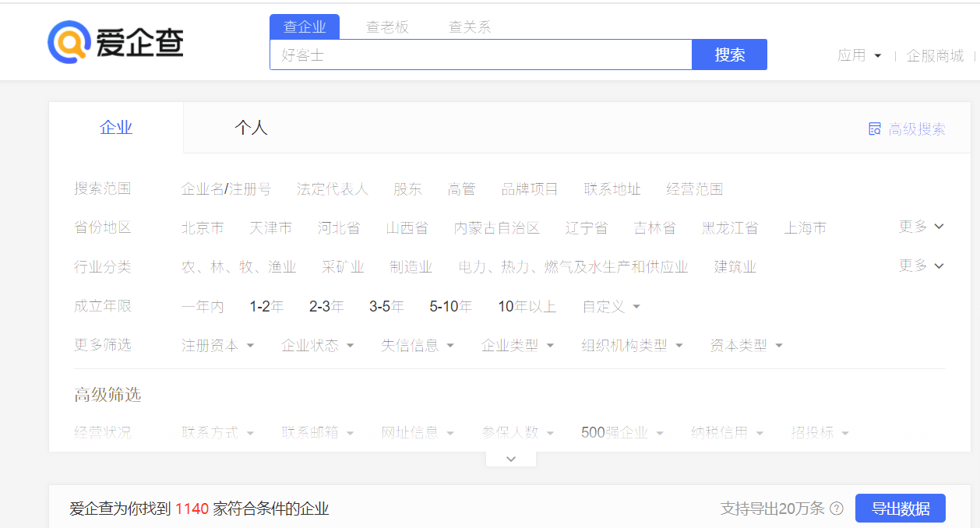This screenshot has height=528, width=980.
Task: Open the 应用 dropdown menu
Action: pos(859,55)
